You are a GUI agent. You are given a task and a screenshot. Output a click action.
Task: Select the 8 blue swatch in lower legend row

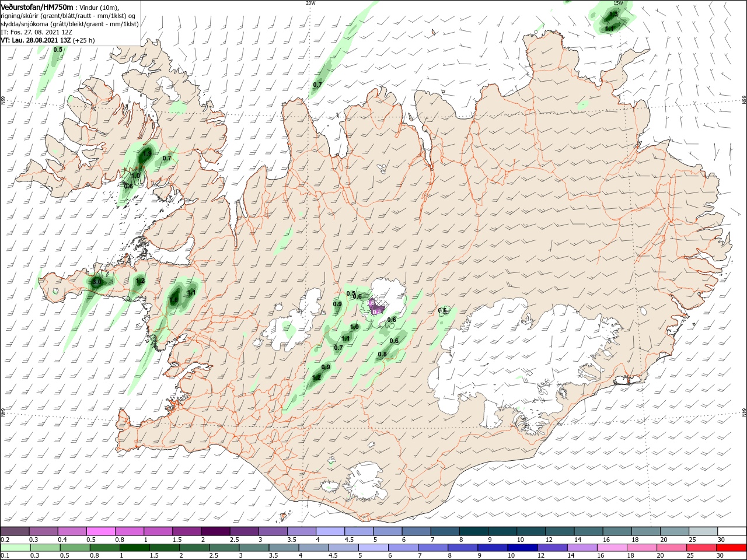[x=463, y=548]
